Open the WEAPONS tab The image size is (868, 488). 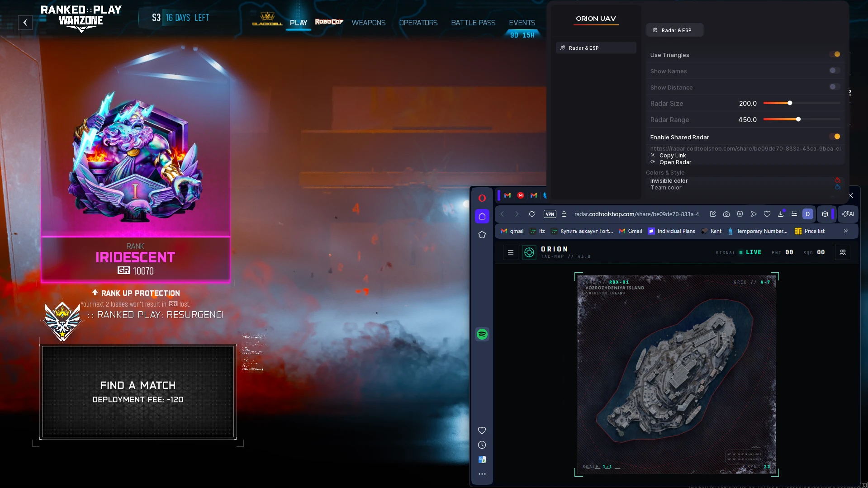click(x=369, y=23)
